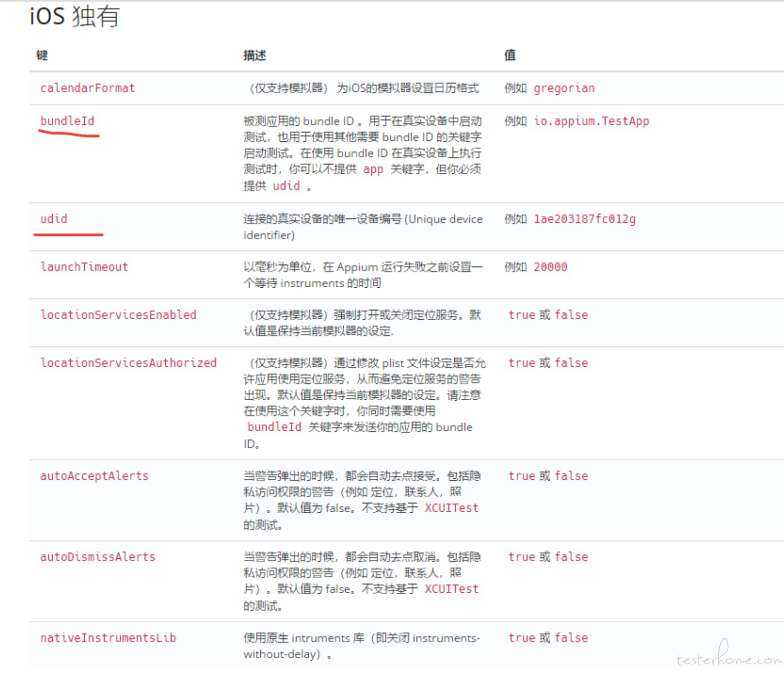Viewport: 784px width, 676px height.
Task: Click 'XCUITest' in the autoDismissAlerts description
Action: coord(451,589)
